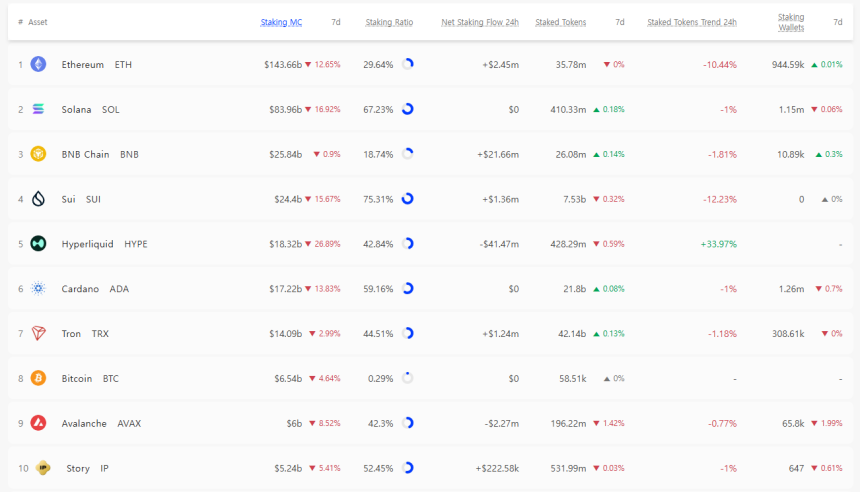This screenshot has height=492, width=860.
Task: Sort by Staked Tokens Trend 24h
Action: pyautogui.click(x=691, y=22)
